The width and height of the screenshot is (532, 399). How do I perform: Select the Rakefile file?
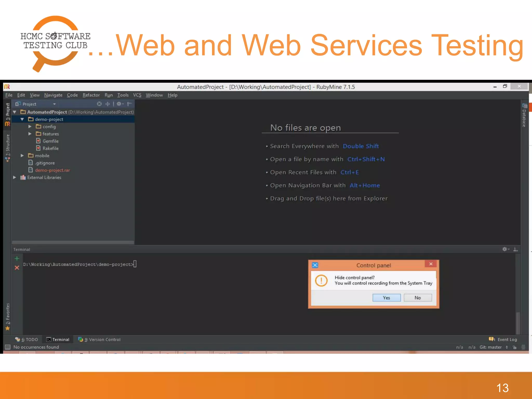(x=50, y=148)
